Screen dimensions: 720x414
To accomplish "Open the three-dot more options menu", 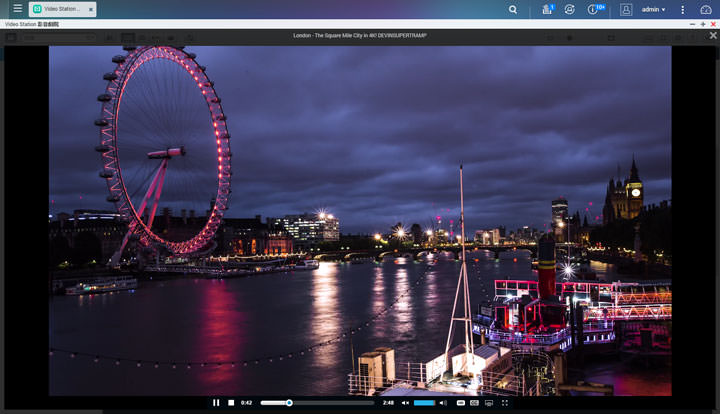I will pos(683,9).
